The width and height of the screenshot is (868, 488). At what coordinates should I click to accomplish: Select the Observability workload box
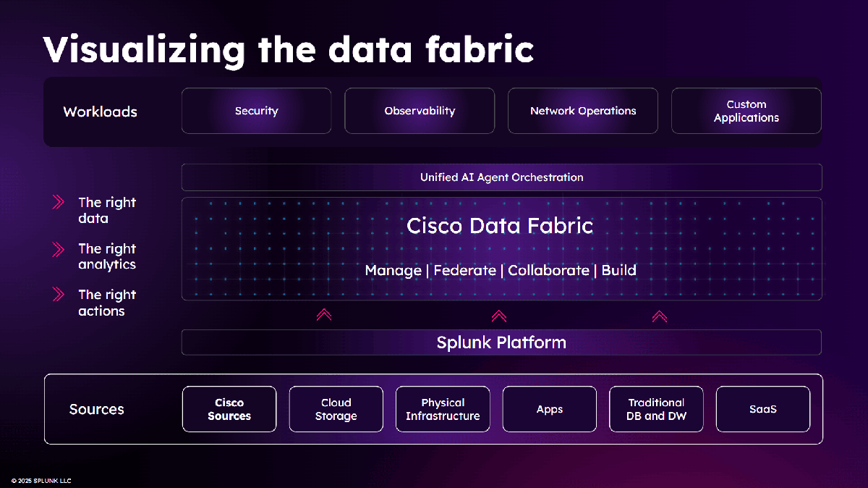click(x=420, y=111)
